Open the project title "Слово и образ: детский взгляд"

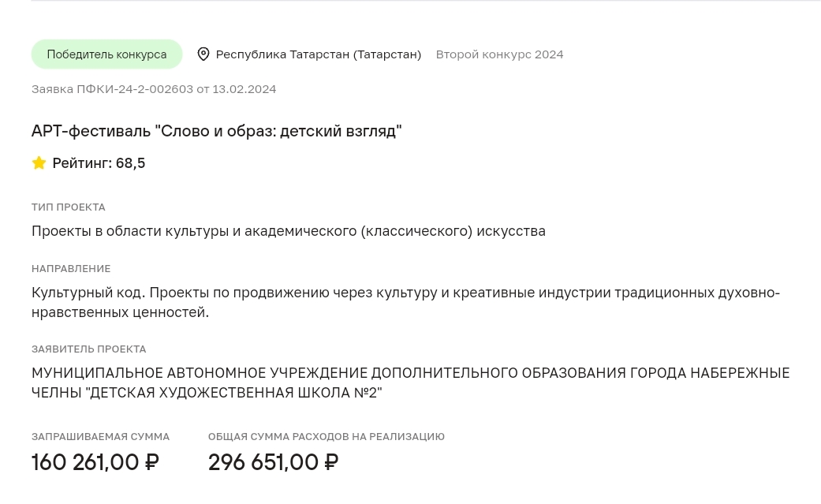click(x=217, y=131)
